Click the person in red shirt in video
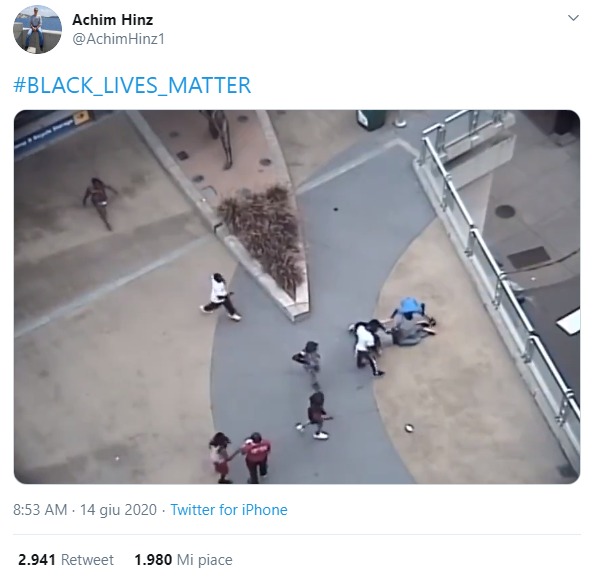Image resolution: width=593 pixels, height=583 pixels. point(256,457)
